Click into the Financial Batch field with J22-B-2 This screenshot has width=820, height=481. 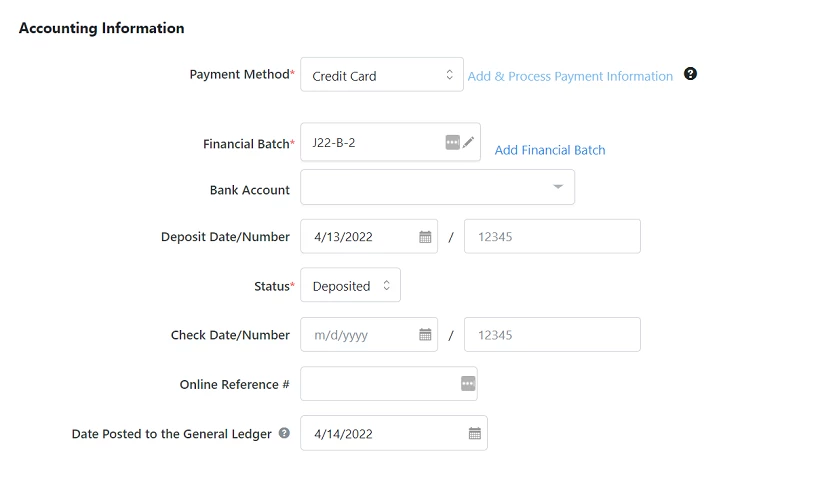pos(371,142)
